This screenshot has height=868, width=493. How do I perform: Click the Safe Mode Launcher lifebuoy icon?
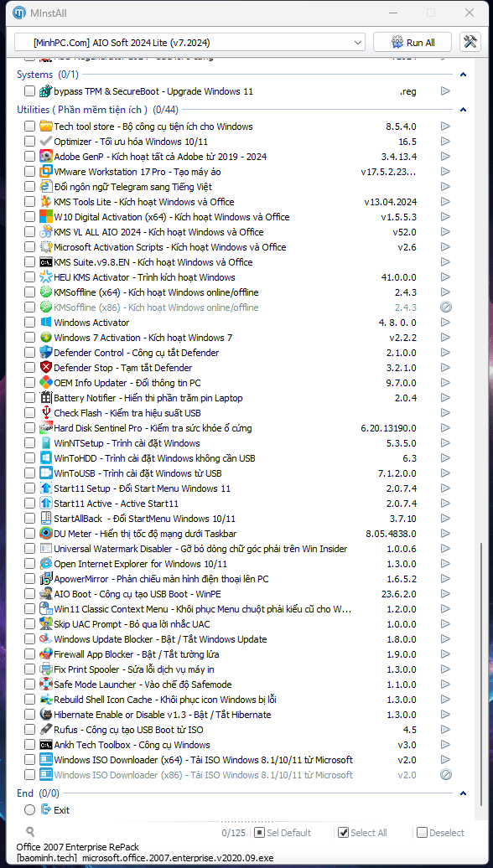tap(46, 685)
